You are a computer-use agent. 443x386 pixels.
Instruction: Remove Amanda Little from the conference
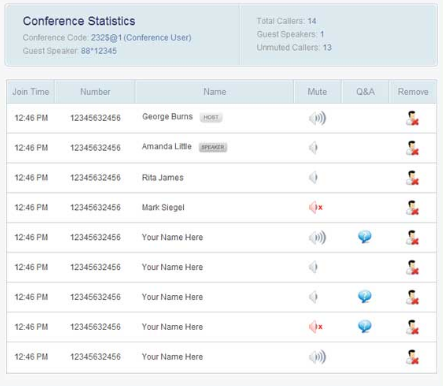[x=412, y=148]
